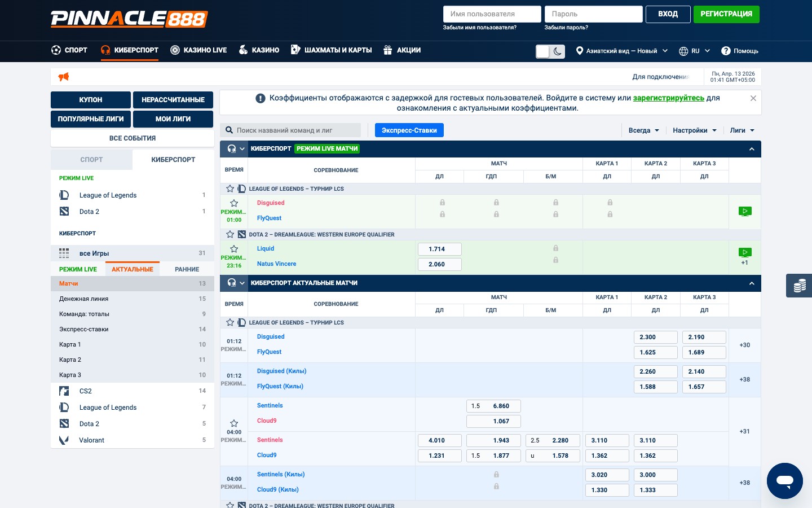
Task: Open the language RU dropdown
Action: click(x=694, y=51)
